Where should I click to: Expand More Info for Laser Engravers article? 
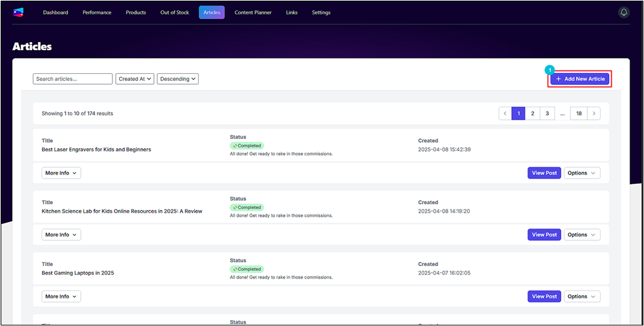coord(61,173)
